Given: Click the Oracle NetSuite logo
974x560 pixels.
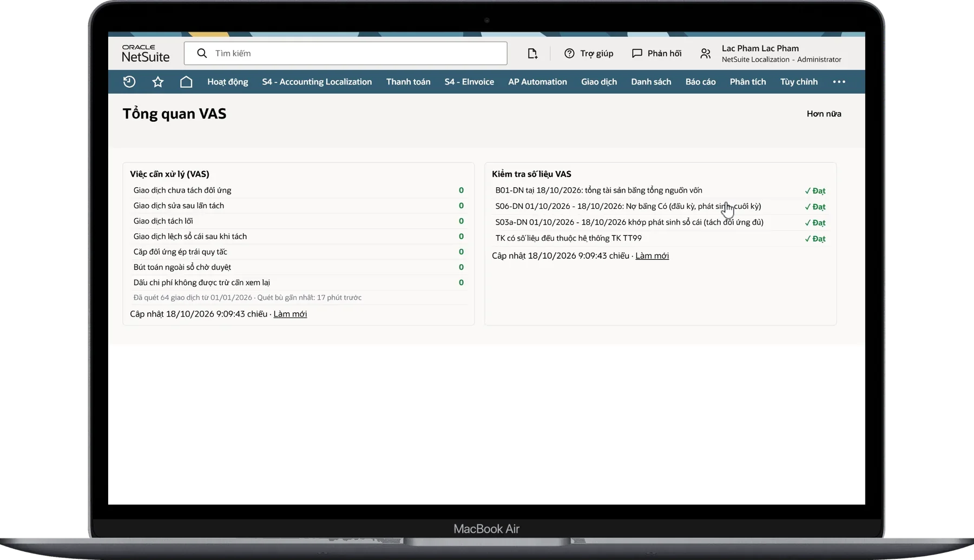Looking at the screenshot, I should (146, 53).
